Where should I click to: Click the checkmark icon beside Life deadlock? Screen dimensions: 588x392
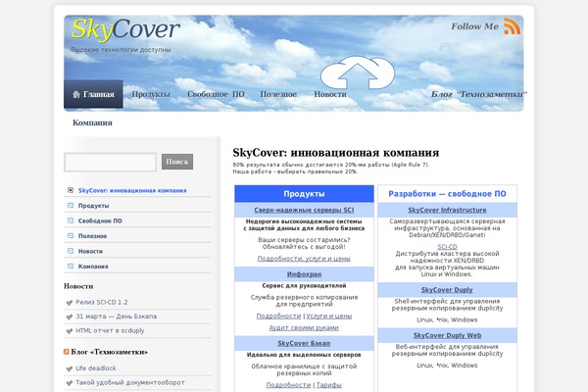(x=70, y=368)
